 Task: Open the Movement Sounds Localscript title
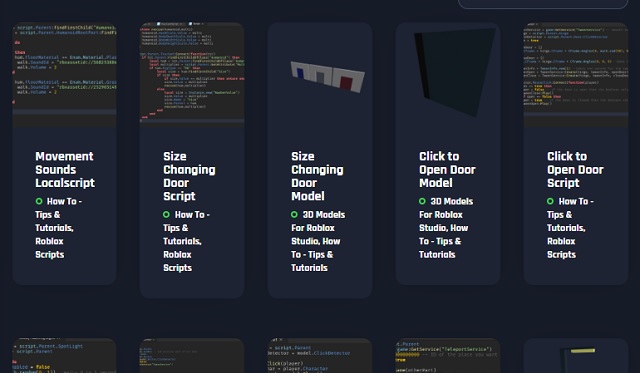(65, 169)
